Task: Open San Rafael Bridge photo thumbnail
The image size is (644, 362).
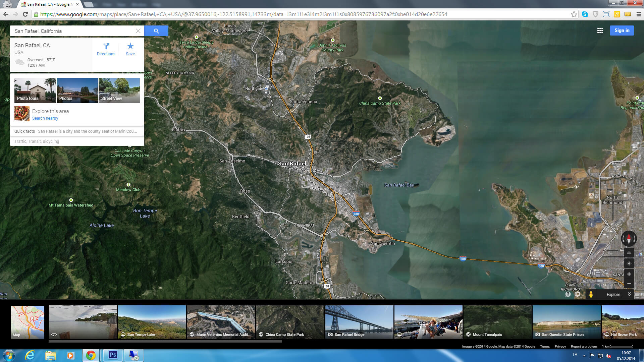Action: (359, 322)
